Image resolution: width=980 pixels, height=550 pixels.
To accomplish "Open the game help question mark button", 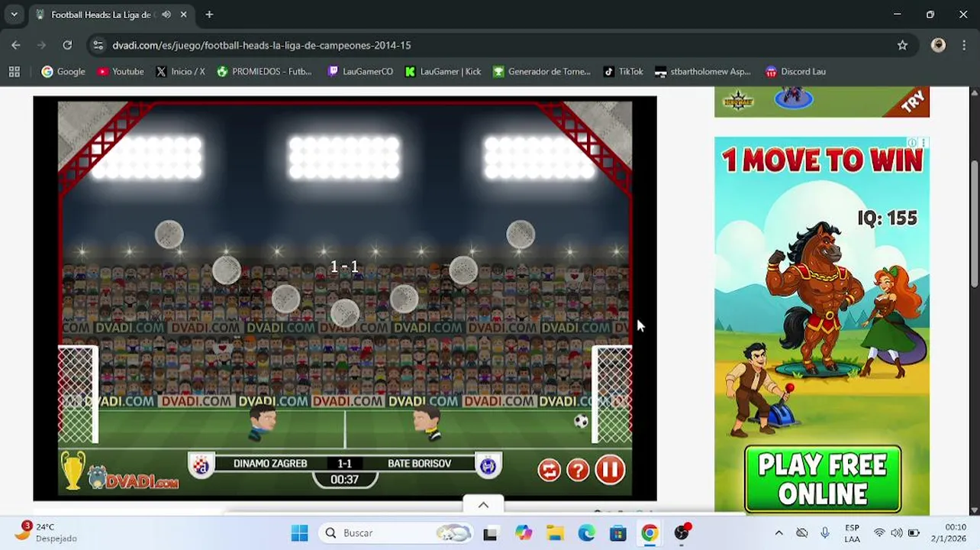I will (578, 470).
